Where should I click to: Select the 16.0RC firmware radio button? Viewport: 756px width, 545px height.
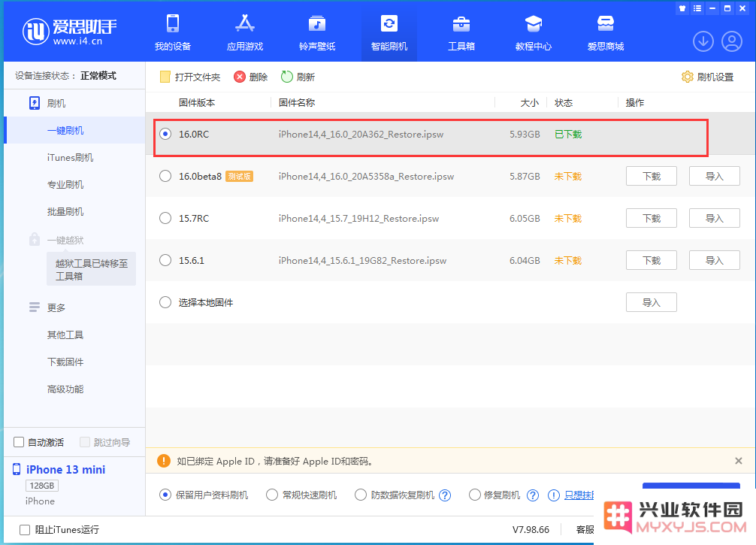[x=165, y=134]
